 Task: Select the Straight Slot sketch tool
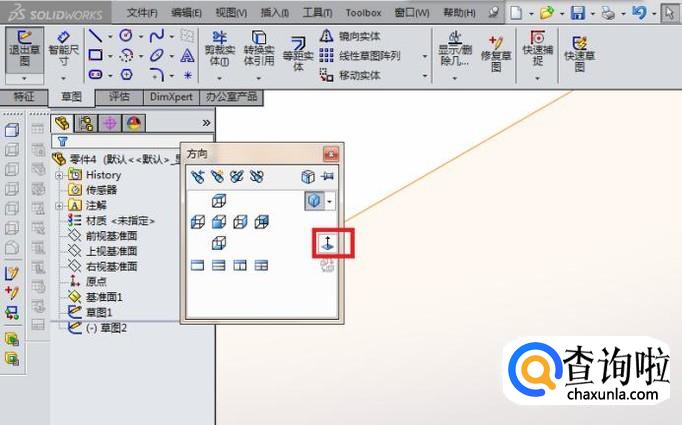pos(96,75)
